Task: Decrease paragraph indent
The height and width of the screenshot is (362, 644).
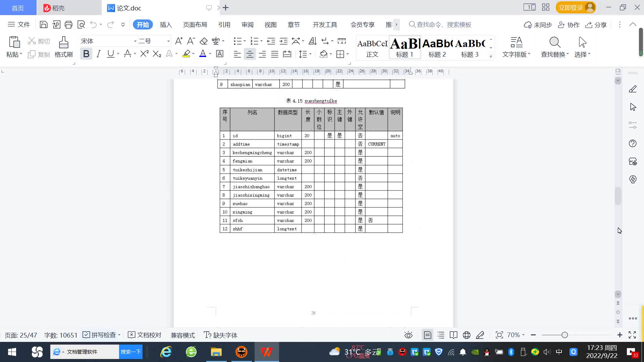Action: 271,41
